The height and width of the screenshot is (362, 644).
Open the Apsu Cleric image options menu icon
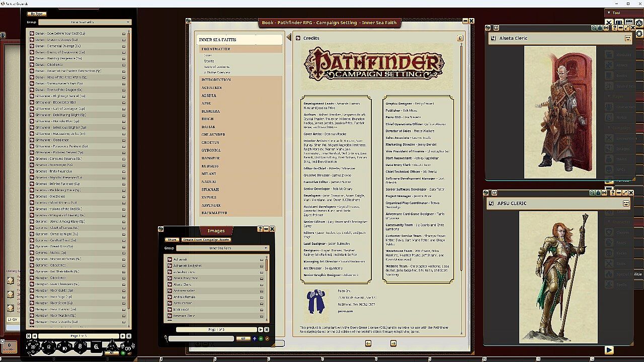[x=626, y=203]
